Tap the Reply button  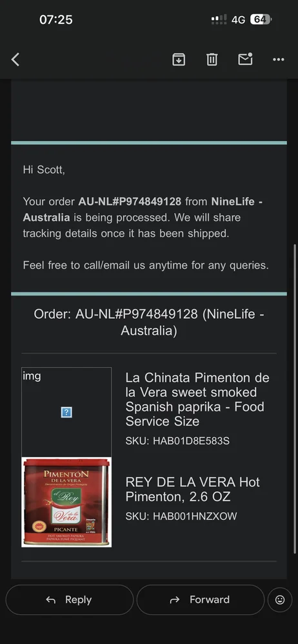[69, 600]
